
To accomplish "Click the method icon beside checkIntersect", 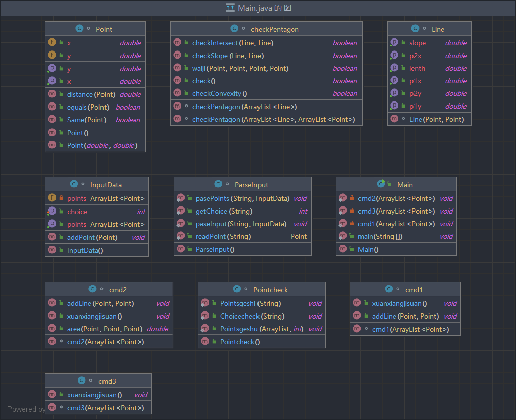I will [177, 42].
